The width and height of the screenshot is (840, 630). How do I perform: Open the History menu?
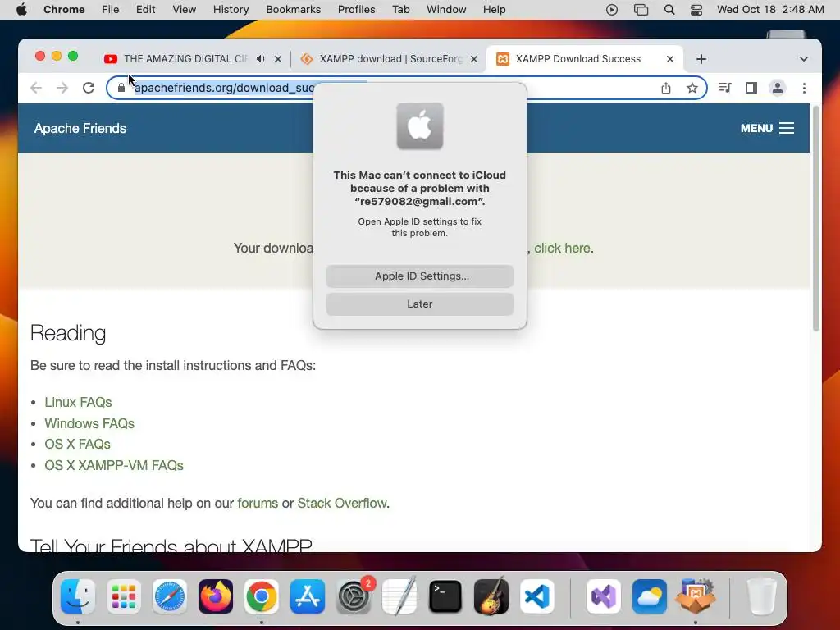coord(231,10)
